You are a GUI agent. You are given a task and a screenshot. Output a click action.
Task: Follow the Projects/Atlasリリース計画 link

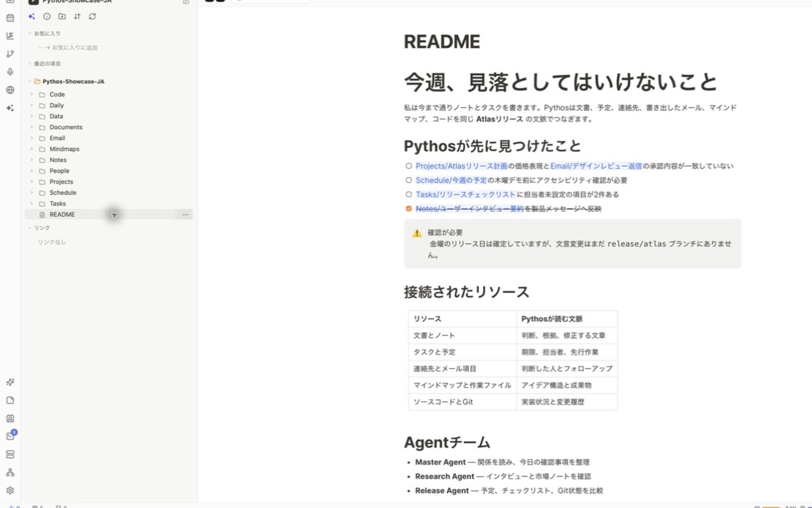click(461, 166)
